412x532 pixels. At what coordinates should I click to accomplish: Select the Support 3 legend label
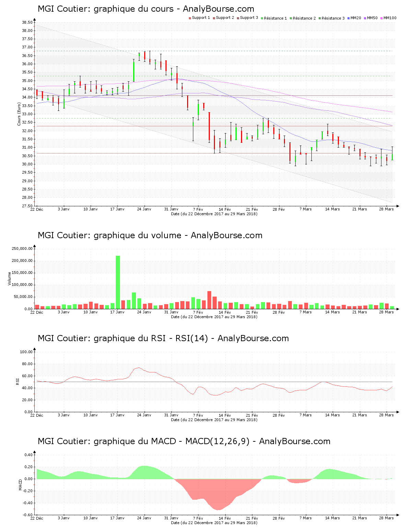point(249,18)
